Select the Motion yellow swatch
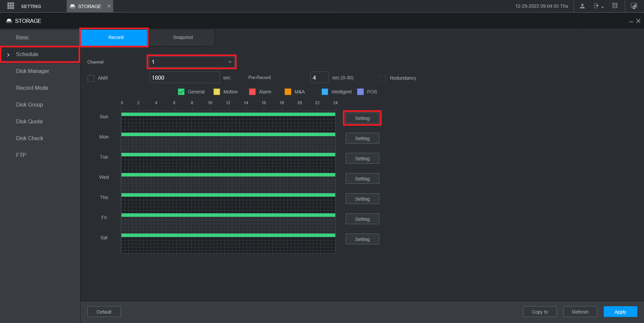Viewport: 644px width, 323px height. (x=217, y=92)
